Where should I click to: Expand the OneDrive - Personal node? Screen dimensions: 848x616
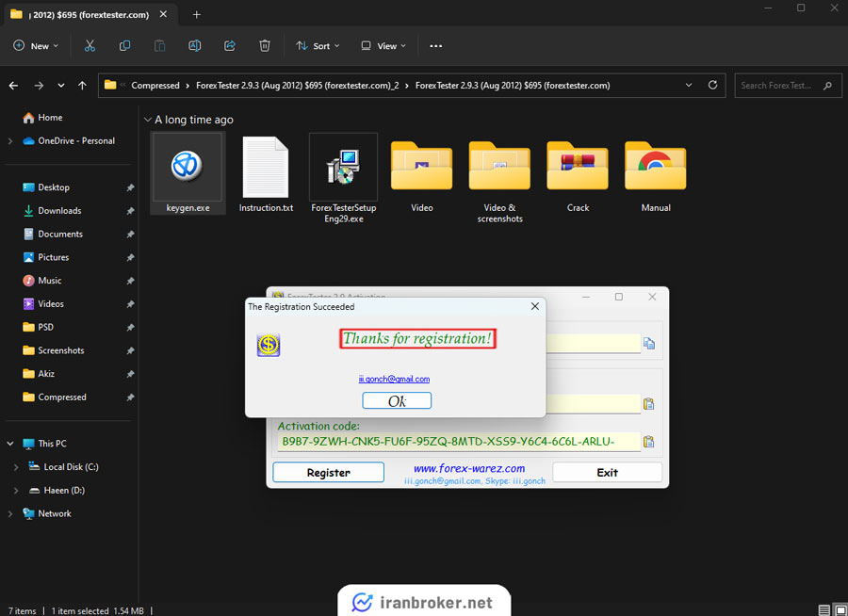coord(9,140)
